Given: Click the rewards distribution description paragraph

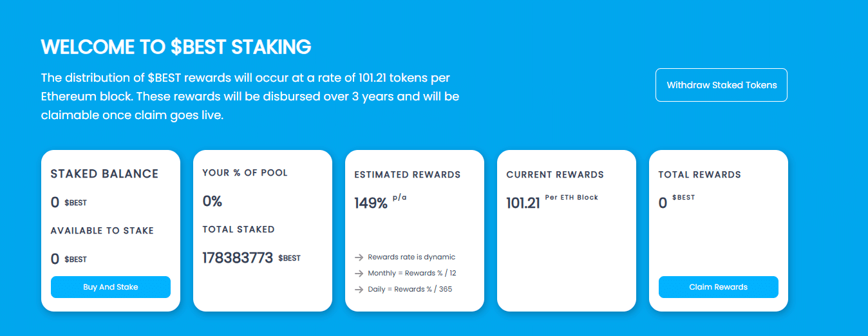Looking at the screenshot, I should pos(250,97).
